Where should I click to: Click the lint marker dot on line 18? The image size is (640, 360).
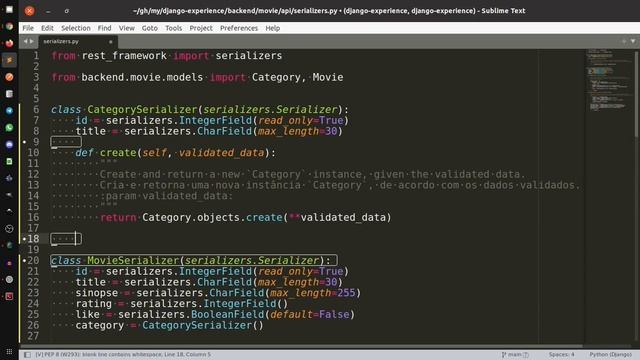(24, 239)
